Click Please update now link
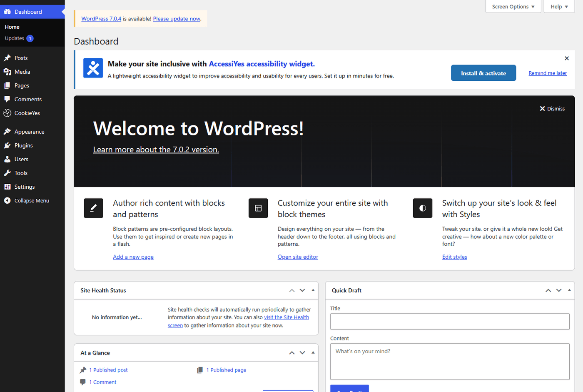Image resolution: width=583 pixels, height=392 pixels. tap(177, 19)
